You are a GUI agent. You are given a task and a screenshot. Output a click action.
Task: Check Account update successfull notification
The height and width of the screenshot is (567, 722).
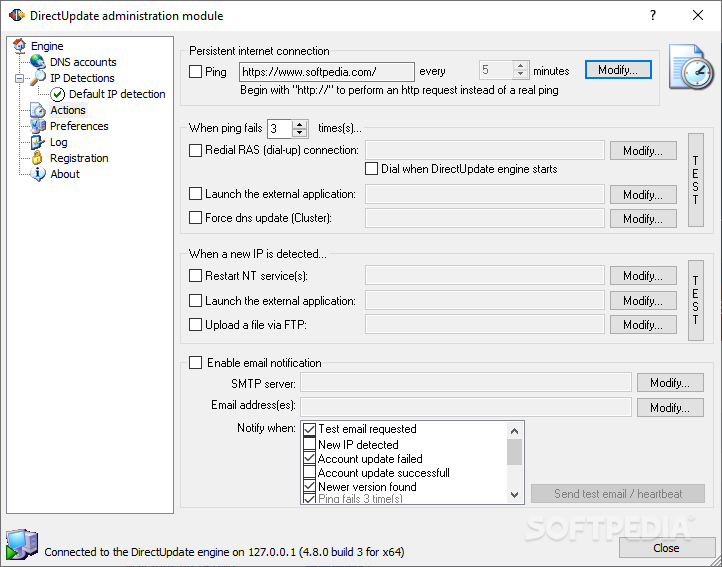[x=309, y=472]
